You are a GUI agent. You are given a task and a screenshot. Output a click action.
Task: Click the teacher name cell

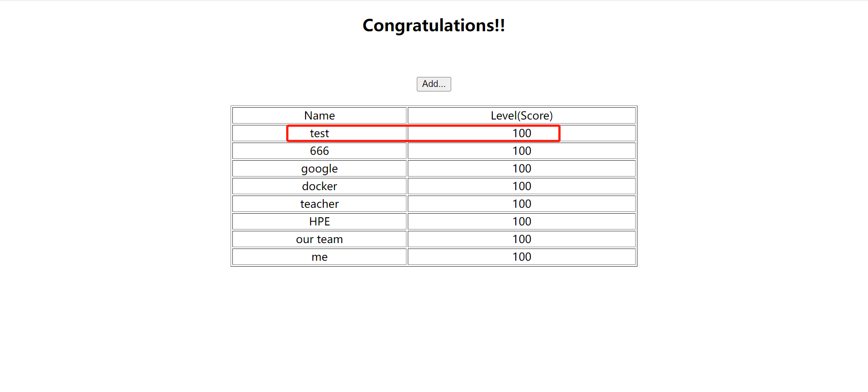[319, 204]
